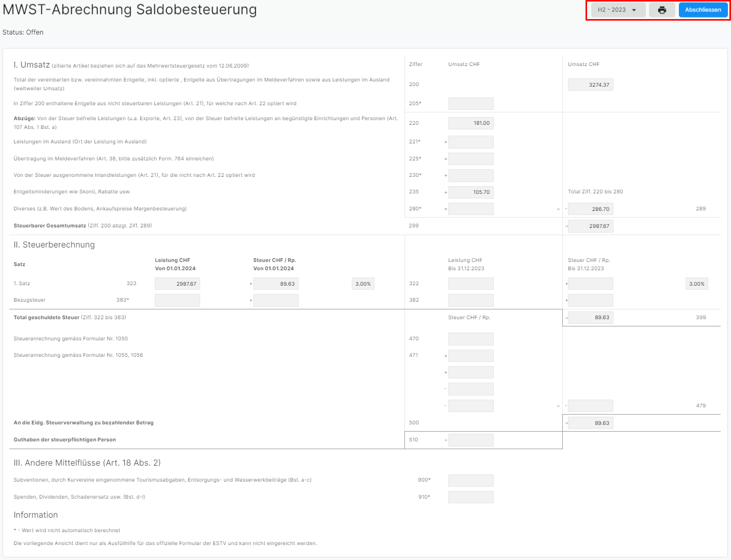Viewport: 731px width, 560px height.
Task: Open the H2 - 2023 period dropdown
Action: 618,10
